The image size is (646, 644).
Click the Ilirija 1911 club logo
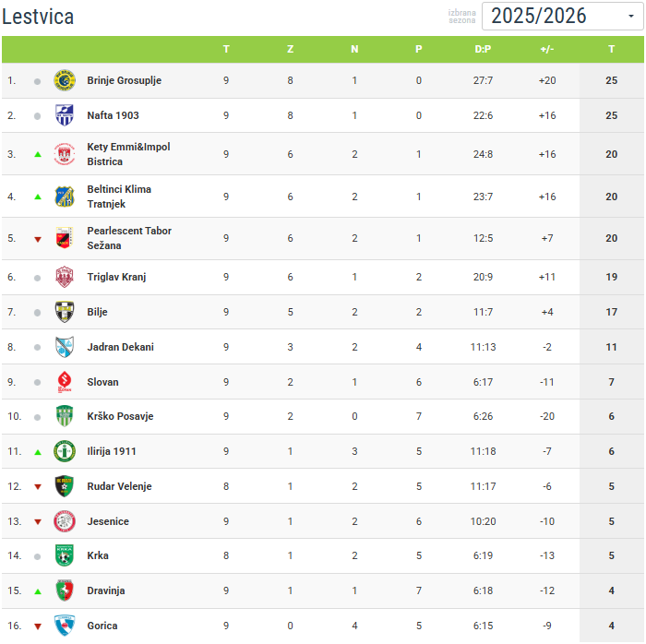[65, 451]
